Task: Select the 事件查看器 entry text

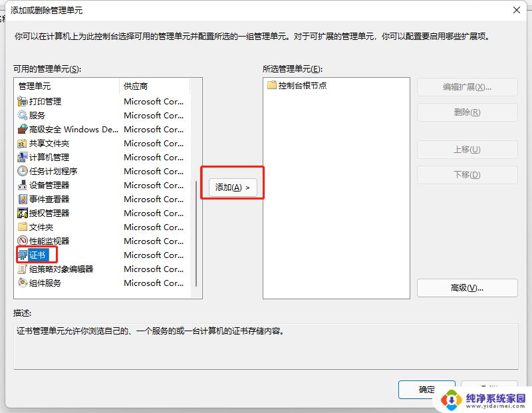Action: [49, 199]
